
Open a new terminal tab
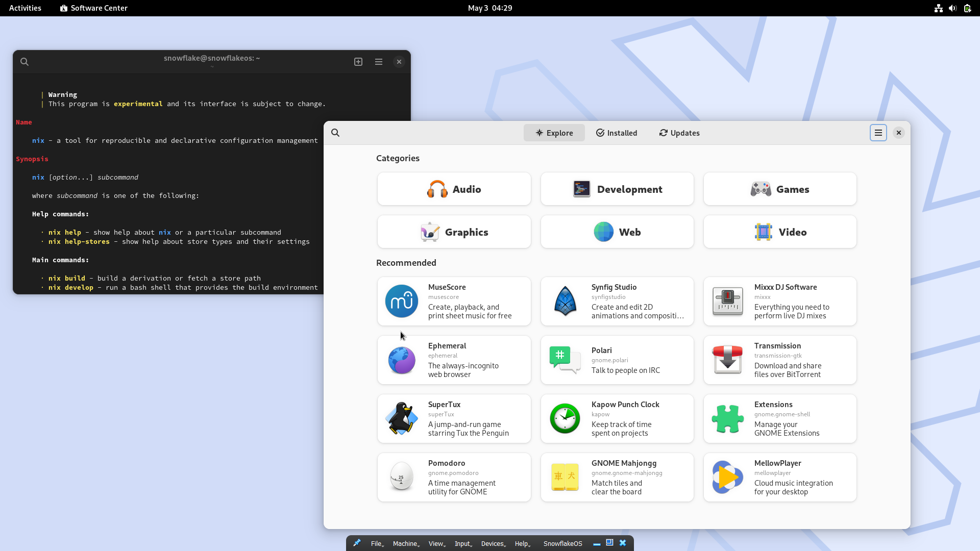tap(358, 62)
